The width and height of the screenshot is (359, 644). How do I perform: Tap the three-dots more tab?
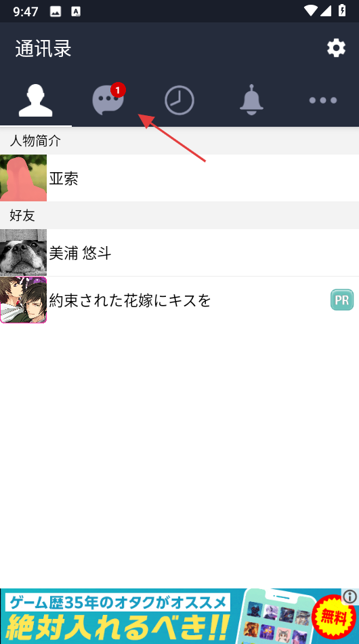pyautogui.click(x=323, y=100)
